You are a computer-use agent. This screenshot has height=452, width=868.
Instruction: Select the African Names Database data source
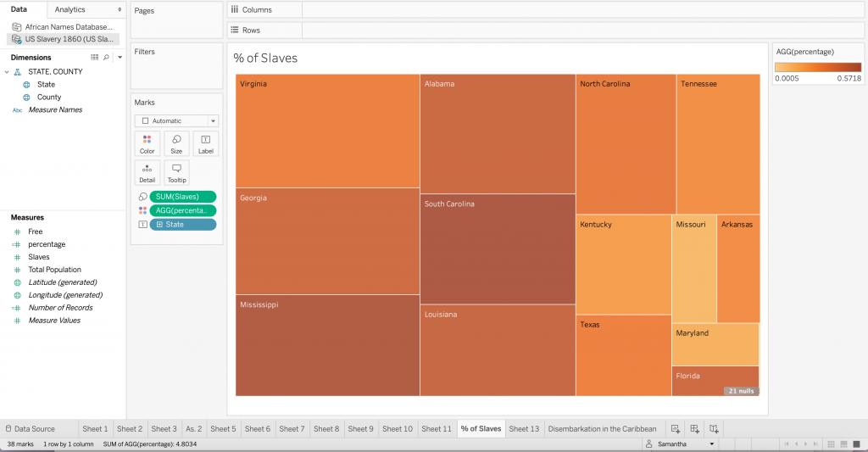(68, 27)
